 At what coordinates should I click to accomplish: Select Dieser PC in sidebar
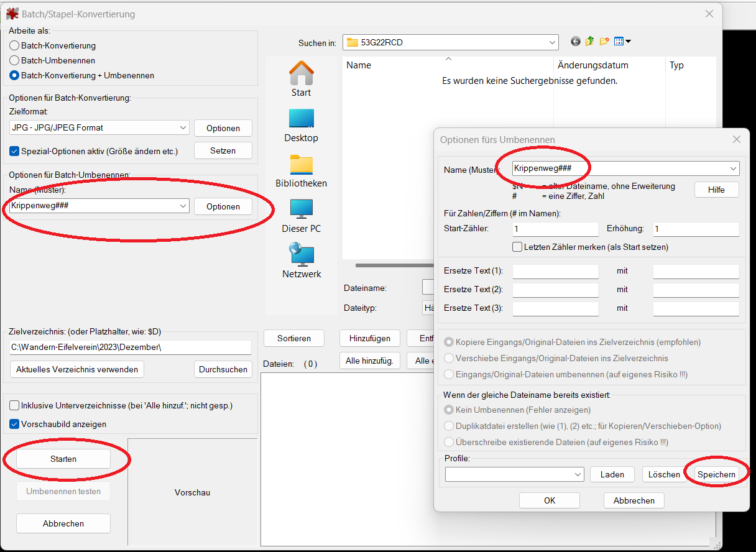(301, 216)
